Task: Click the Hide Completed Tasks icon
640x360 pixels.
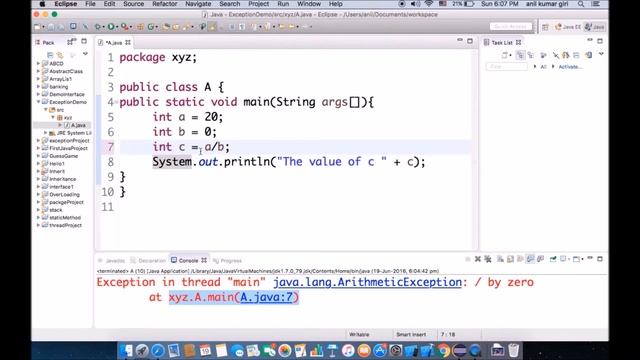Action: click(x=556, y=55)
